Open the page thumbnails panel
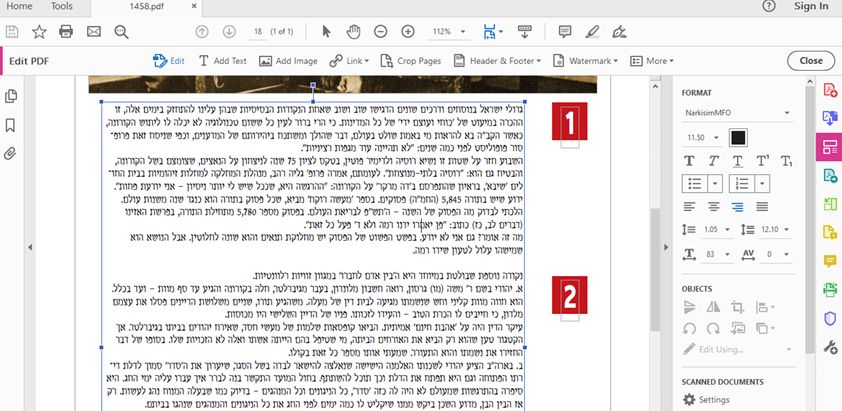 point(10,97)
